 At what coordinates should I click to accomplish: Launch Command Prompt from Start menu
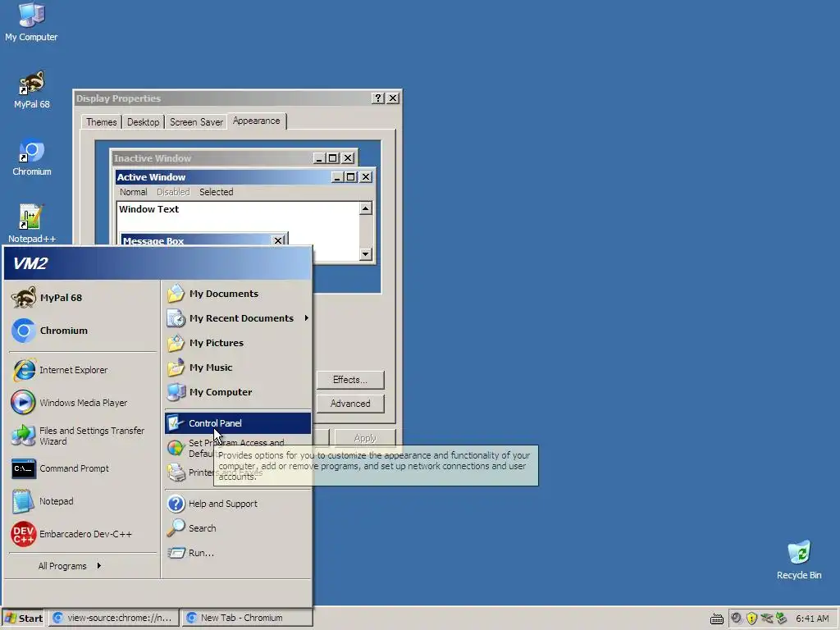83,468
